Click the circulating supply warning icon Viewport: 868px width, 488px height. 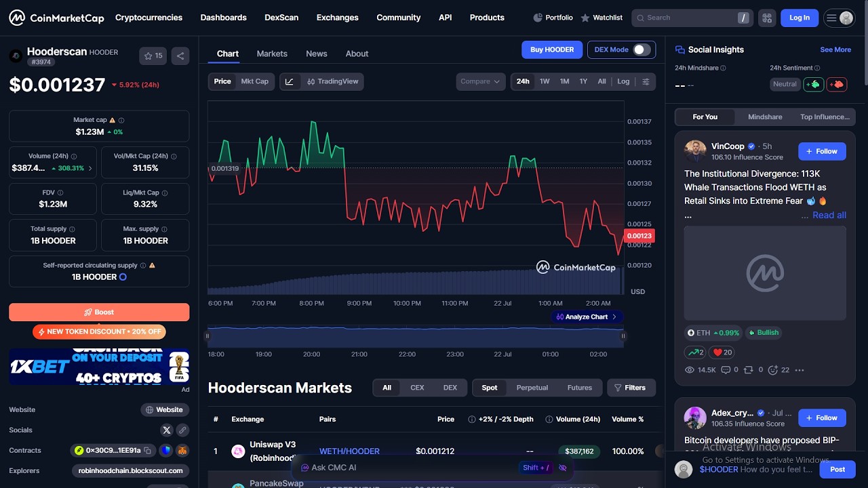coord(152,266)
